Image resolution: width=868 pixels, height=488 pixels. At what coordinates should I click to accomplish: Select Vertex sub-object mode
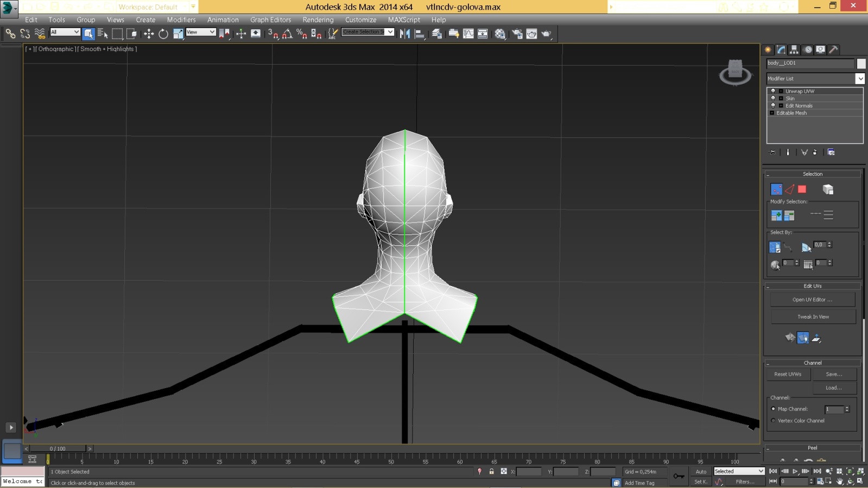coord(777,189)
